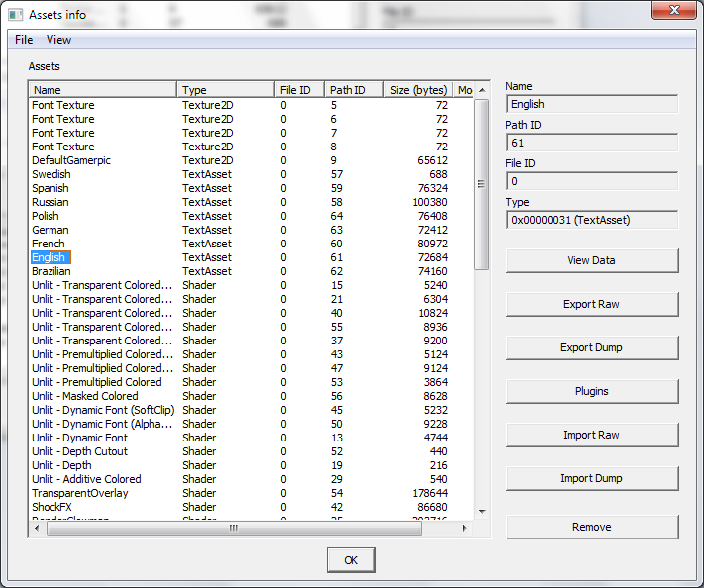Open the View menu

point(58,40)
